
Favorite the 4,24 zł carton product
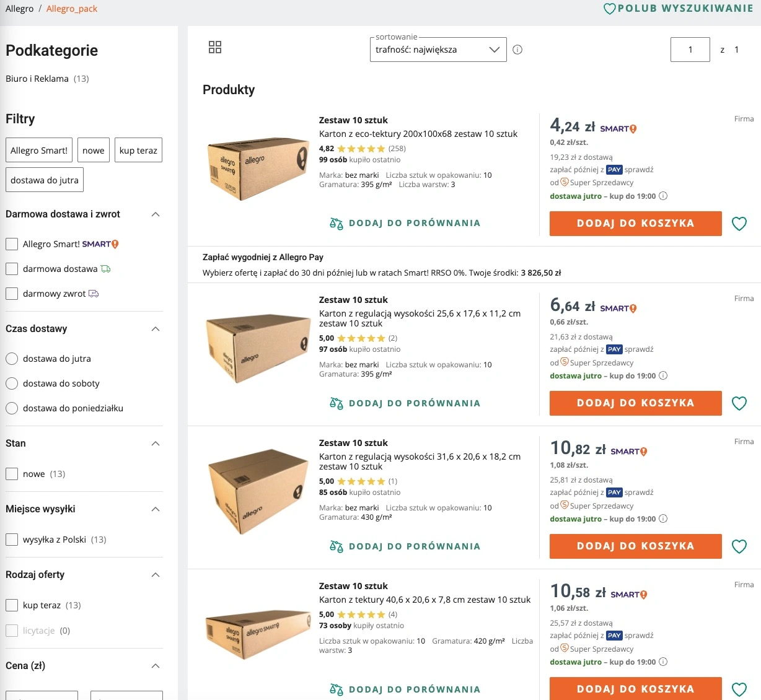pyautogui.click(x=739, y=224)
